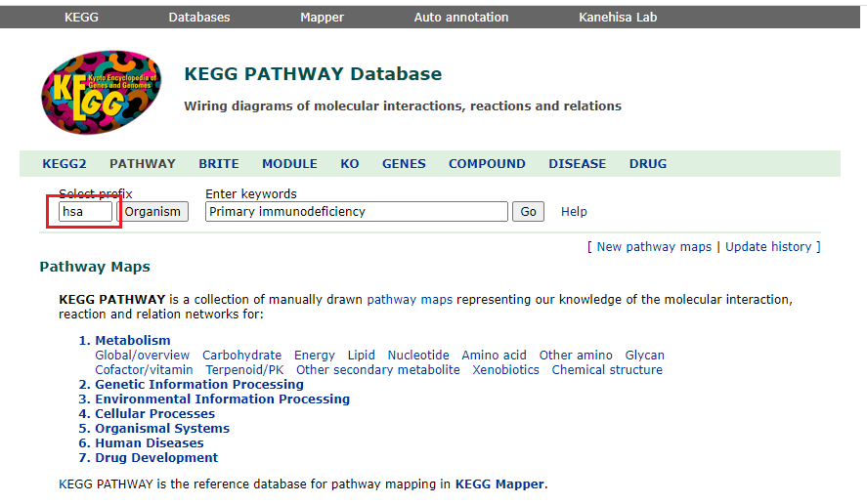Open the Help link
This screenshot has width=867, height=504.
pos(574,212)
